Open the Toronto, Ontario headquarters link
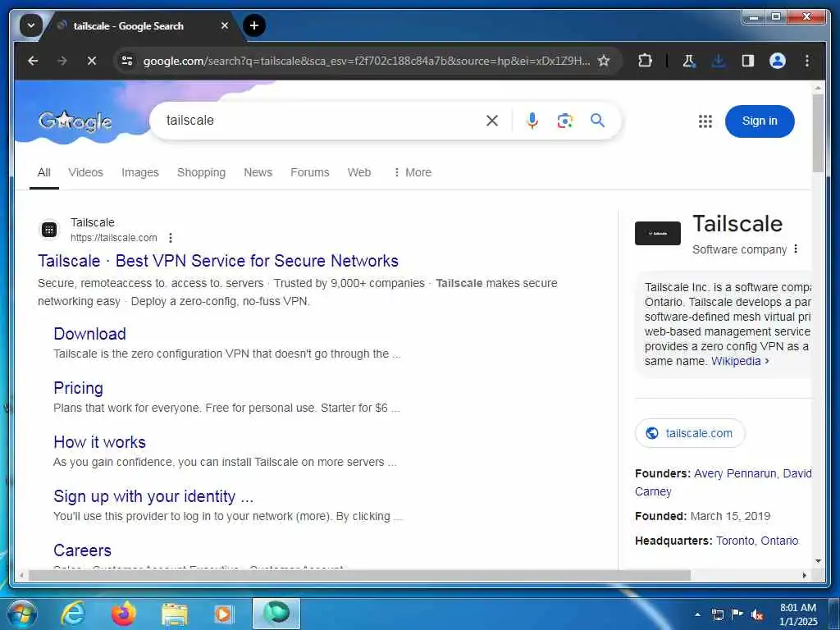The height and width of the screenshot is (630, 840). (x=757, y=541)
